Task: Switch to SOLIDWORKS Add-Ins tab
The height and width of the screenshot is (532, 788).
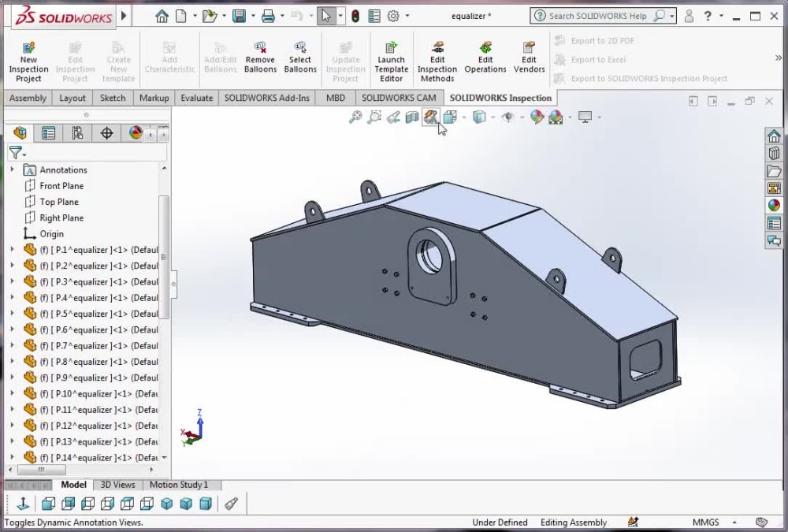Action: pyautogui.click(x=267, y=98)
